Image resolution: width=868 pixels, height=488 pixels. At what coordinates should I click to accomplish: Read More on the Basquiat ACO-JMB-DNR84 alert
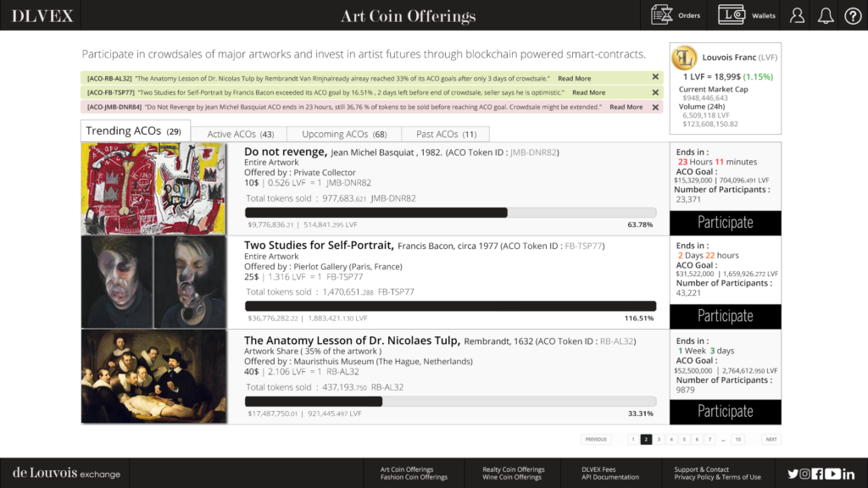coord(626,107)
